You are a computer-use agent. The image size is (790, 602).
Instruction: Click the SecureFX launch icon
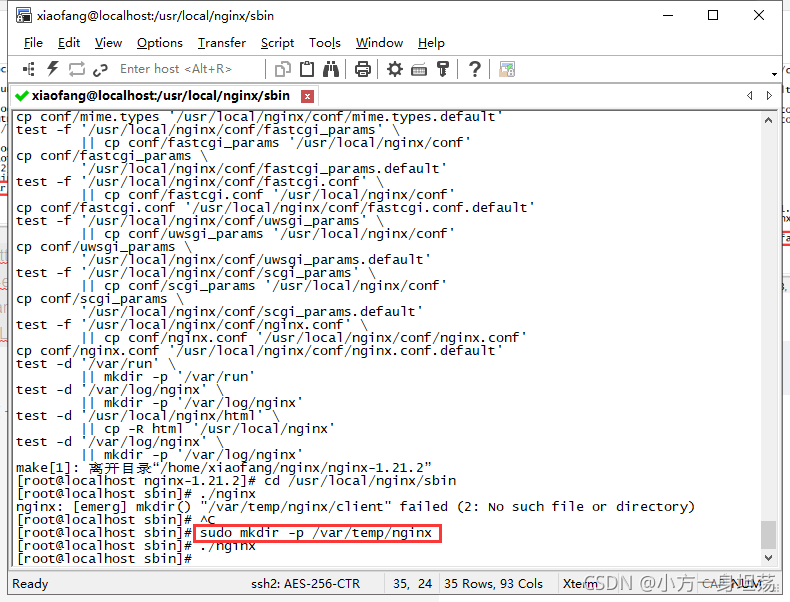[507, 69]
